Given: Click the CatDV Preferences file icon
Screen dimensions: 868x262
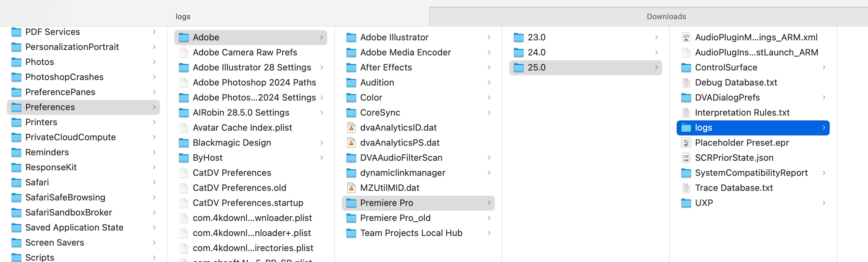Looking at the screenshot, I should (184, 173).
